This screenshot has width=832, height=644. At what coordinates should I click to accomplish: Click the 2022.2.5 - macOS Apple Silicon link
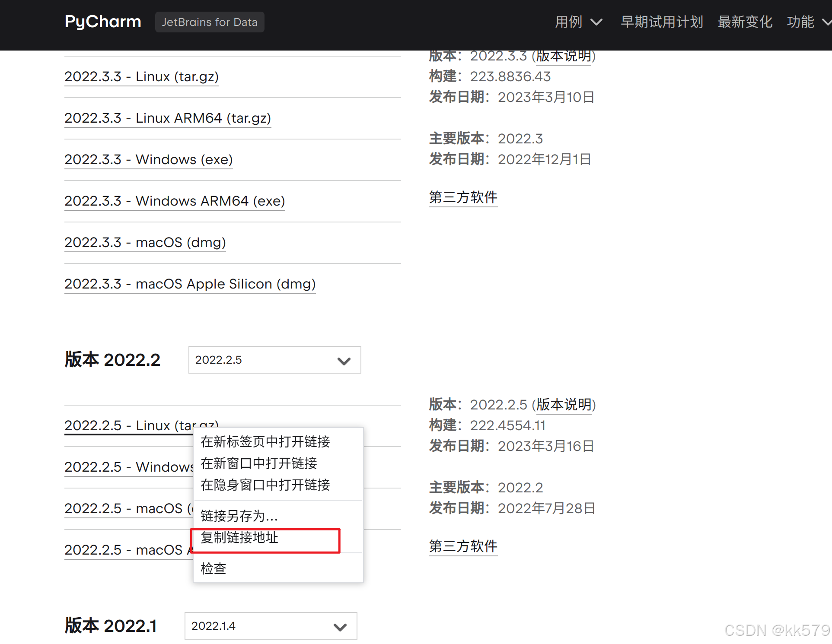129,550
